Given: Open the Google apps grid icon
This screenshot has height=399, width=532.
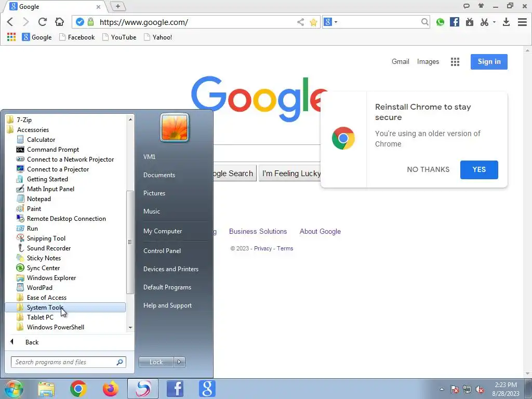Looking at the screenshot, I should pyautogui.click(x=455, y=62).
